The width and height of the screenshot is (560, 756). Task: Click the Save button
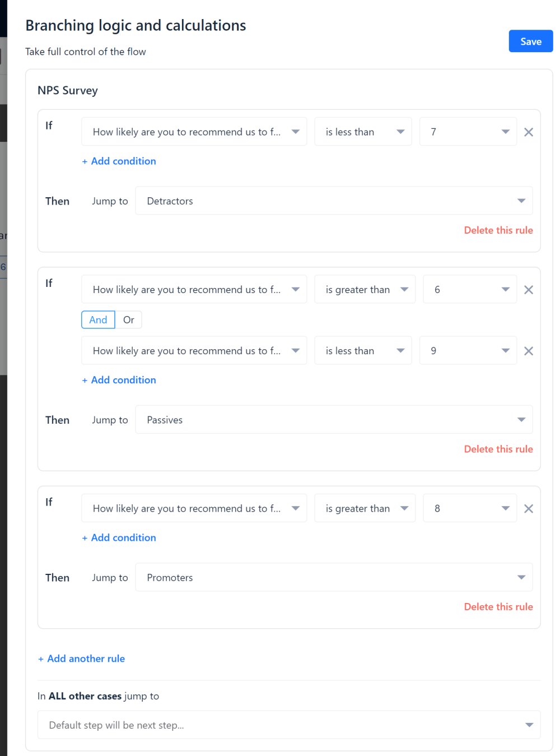click(530, 41)
